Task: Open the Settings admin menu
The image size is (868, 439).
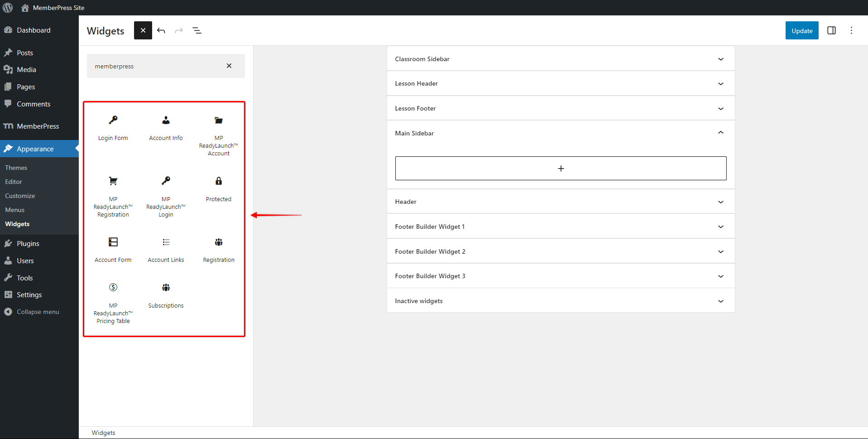Action: [x=39, y=295]
